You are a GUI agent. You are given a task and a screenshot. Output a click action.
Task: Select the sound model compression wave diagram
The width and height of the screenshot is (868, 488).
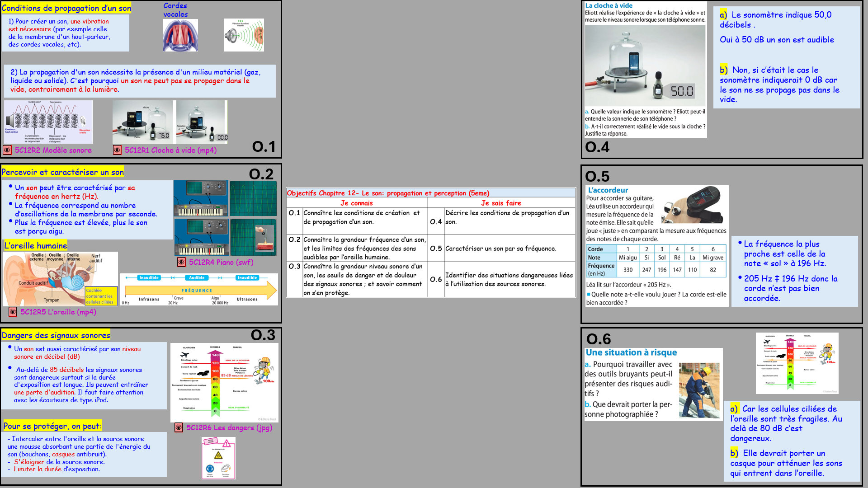48,122
